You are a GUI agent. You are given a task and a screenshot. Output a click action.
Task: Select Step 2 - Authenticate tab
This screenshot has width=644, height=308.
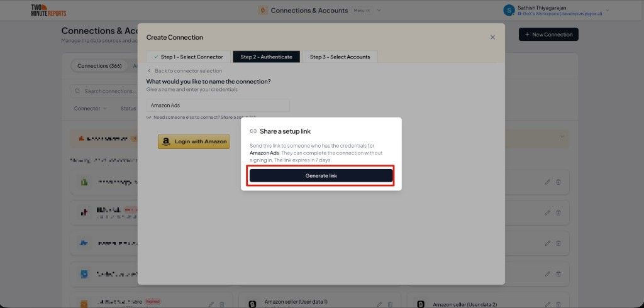pos(266,57)
